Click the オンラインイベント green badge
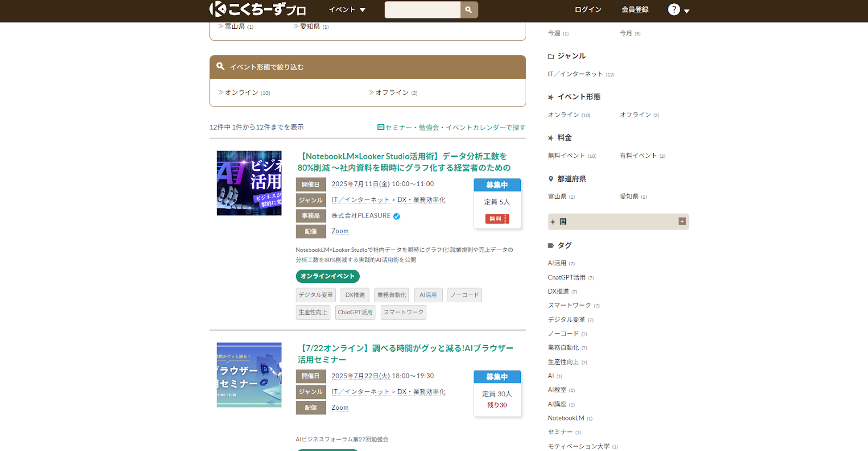Viewport: 868px width, 451px height. point(328,276)
